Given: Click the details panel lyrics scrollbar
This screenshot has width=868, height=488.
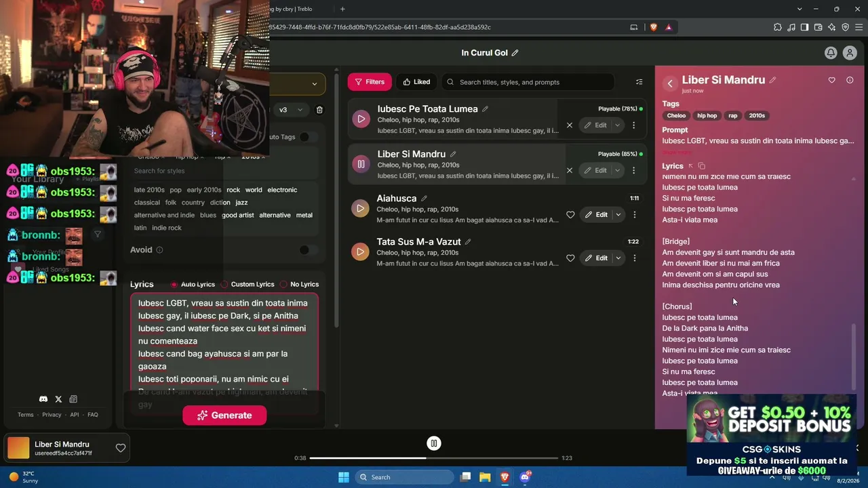Looking at the screenshot, I should coord(854,357).
